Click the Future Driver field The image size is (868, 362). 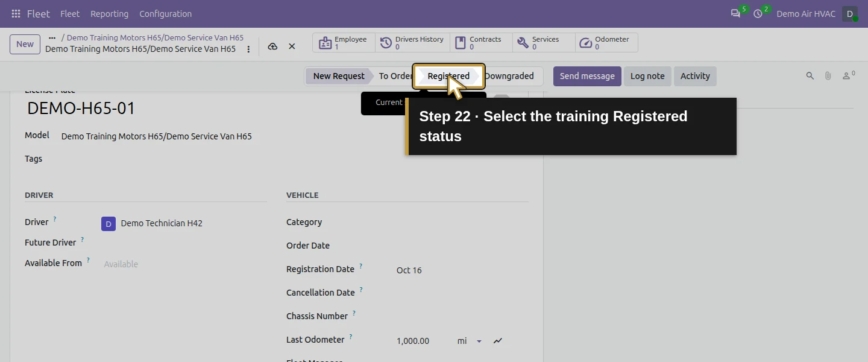[x=184, y=243]
